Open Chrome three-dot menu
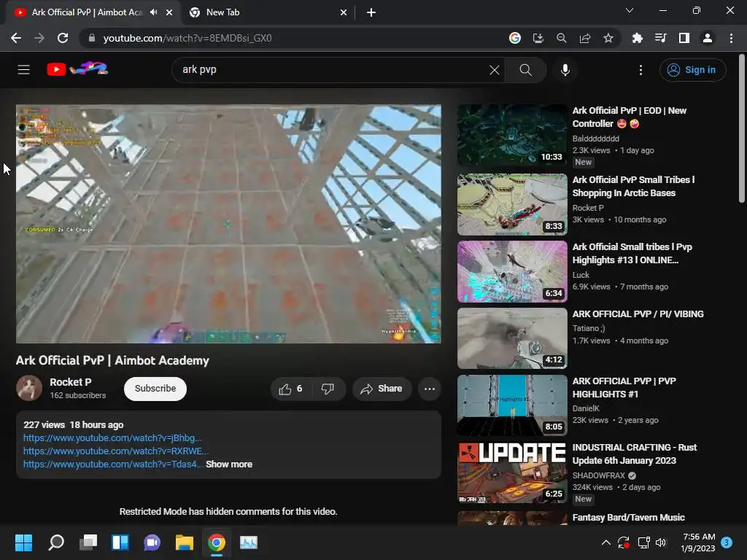This screenshot has height=560, width=747. pos(731,38)
